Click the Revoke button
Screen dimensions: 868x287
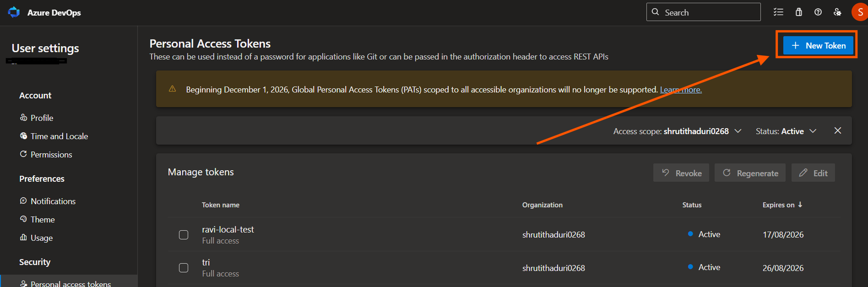point(681,173)
